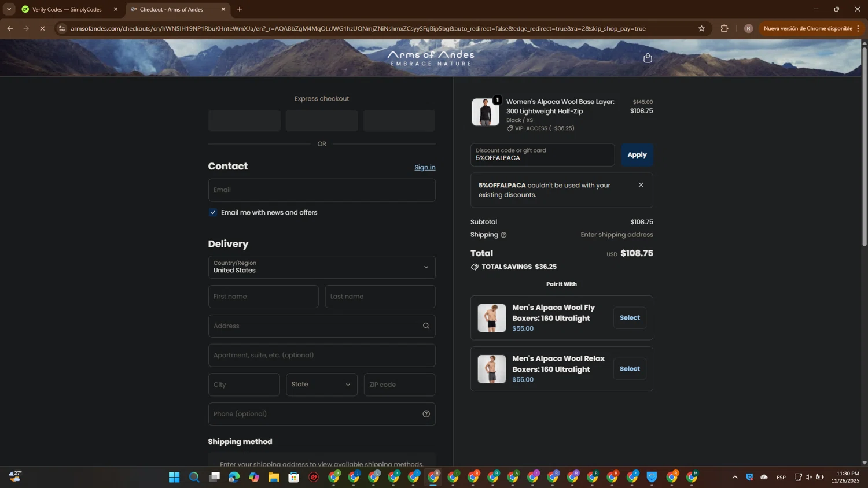868x488 pixels.
Task: Click the OneDrive cloud tray icon
Action: click(x=764, y=477)
